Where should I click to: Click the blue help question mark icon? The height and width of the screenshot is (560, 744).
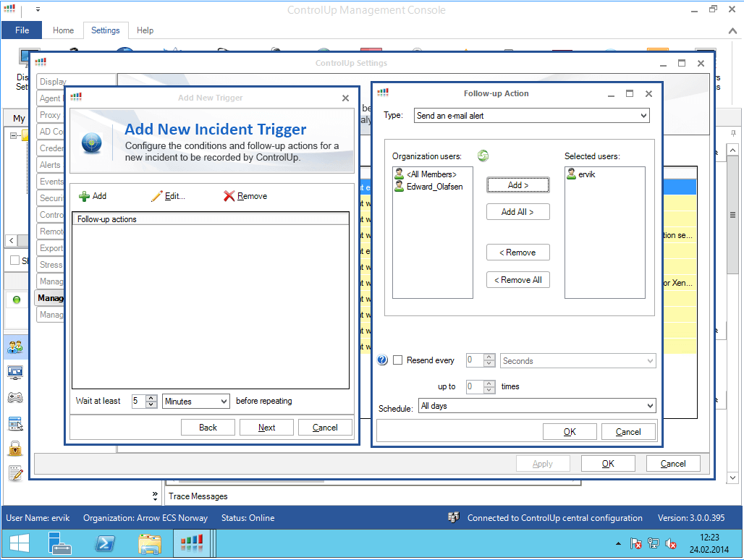(382, 360)
